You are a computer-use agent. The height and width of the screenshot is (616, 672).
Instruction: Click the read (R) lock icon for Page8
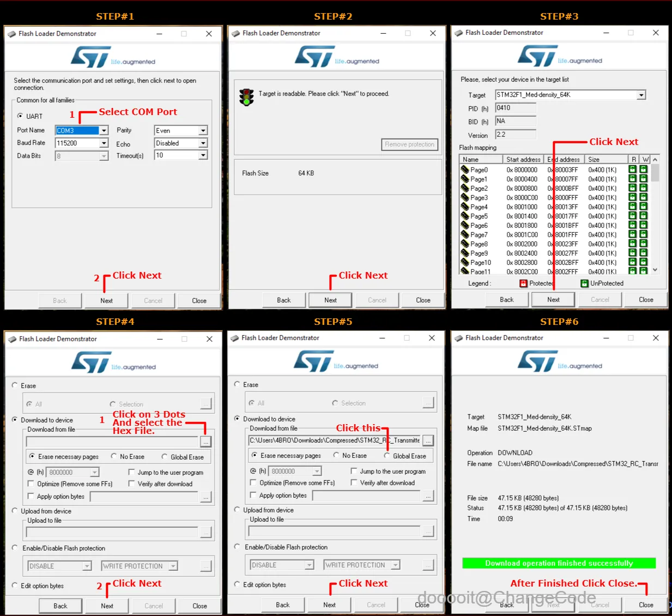[633, 244]
